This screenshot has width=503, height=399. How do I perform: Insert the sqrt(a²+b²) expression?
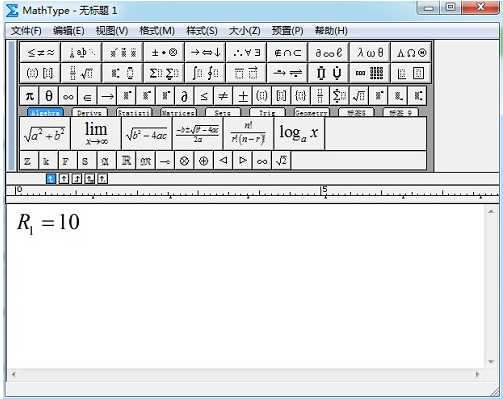click(x=45, y=133)
